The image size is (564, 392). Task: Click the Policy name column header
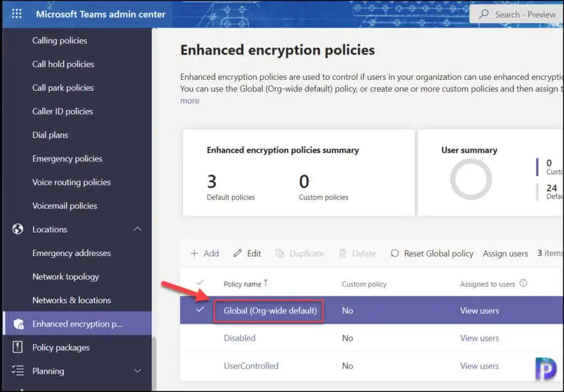(x=242, y=284)
